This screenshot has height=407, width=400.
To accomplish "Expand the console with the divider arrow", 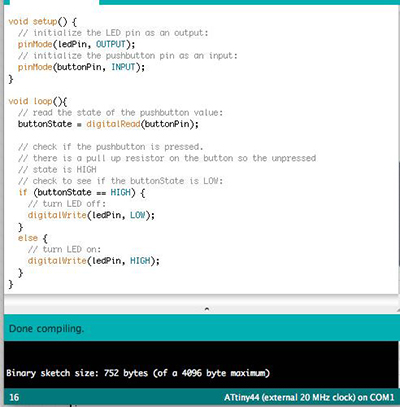I will pos(207,309).
